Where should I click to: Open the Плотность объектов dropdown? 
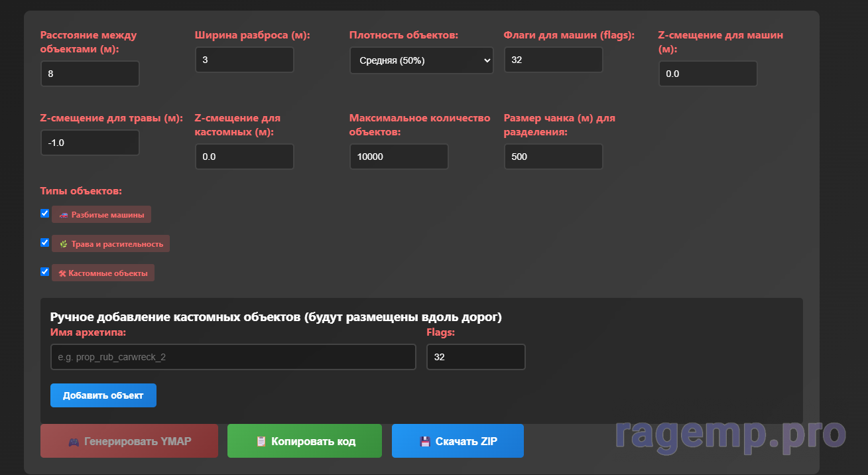(x=421, y=60)
